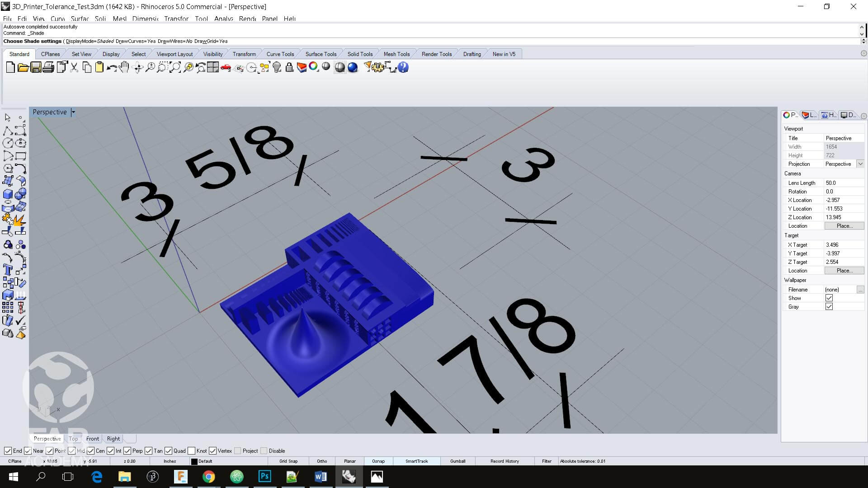Click the padlock Lock icon
The image size is (868, 488).
(x=289, y=68)
